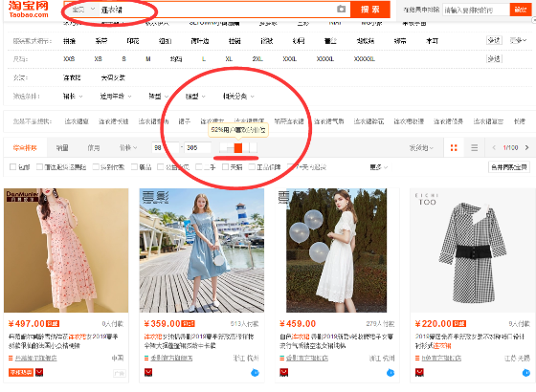Click red Tmall icon under ¥459.00 item
This screenshot has width=536, height=392.
click(x=283, y=373)
